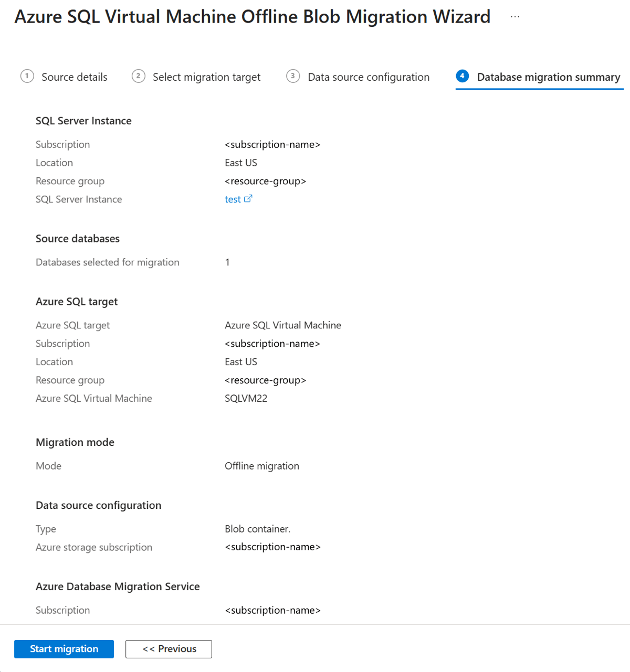Click Azure Database Migration Service heading
This screenshot has height=672, width=630.
point(118,586)
